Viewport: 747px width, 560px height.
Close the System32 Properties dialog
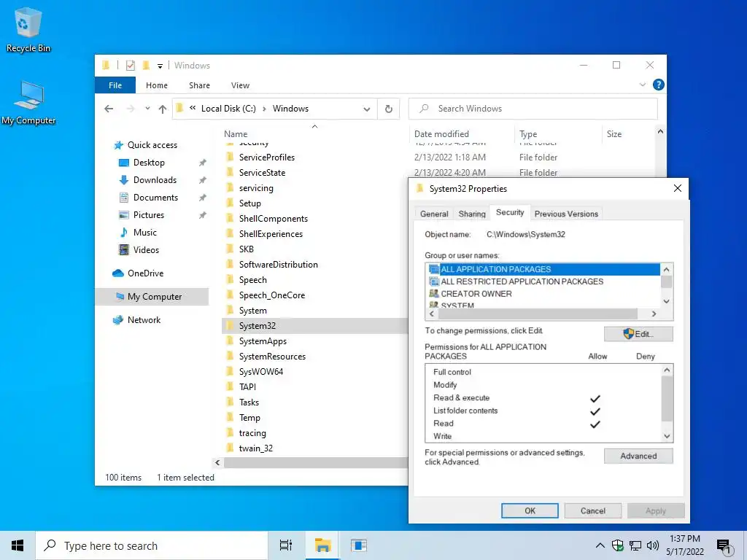coord(678,189)
